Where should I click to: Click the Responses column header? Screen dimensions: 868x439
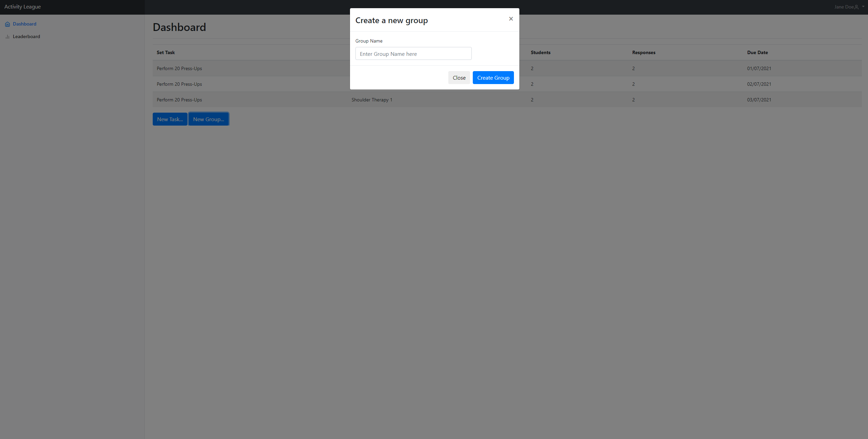tap(644, 52)
